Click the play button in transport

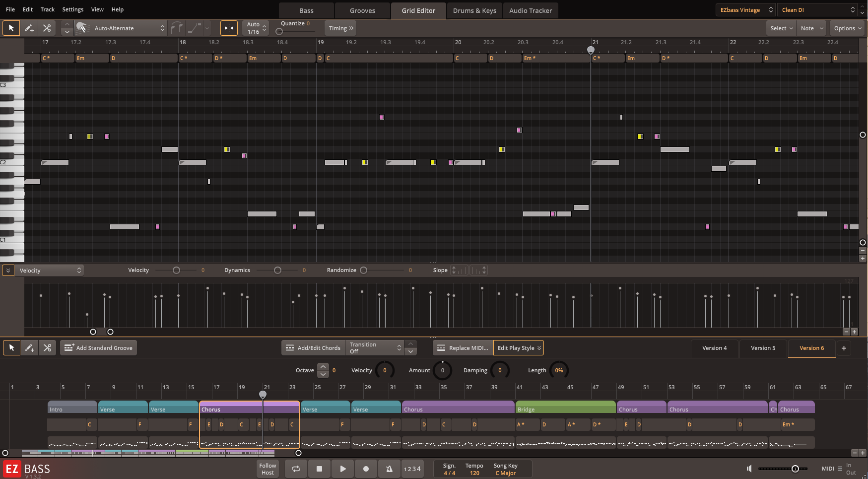click(342, 469)
